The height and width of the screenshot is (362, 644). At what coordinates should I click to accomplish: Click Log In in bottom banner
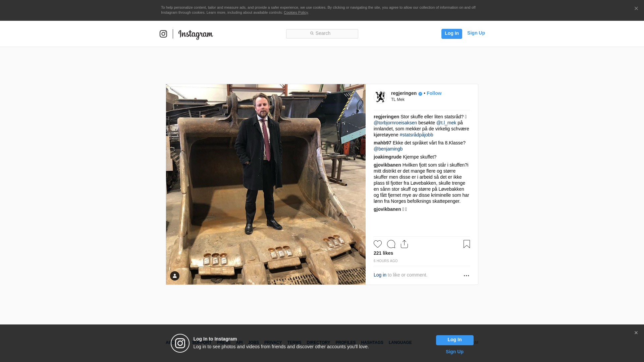pos(454,340)
